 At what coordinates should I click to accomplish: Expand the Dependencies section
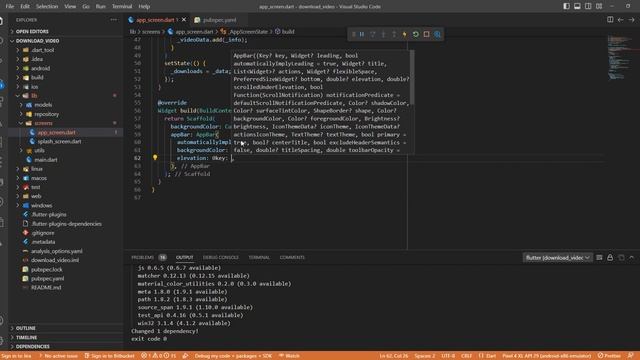(x=65, y=347)
